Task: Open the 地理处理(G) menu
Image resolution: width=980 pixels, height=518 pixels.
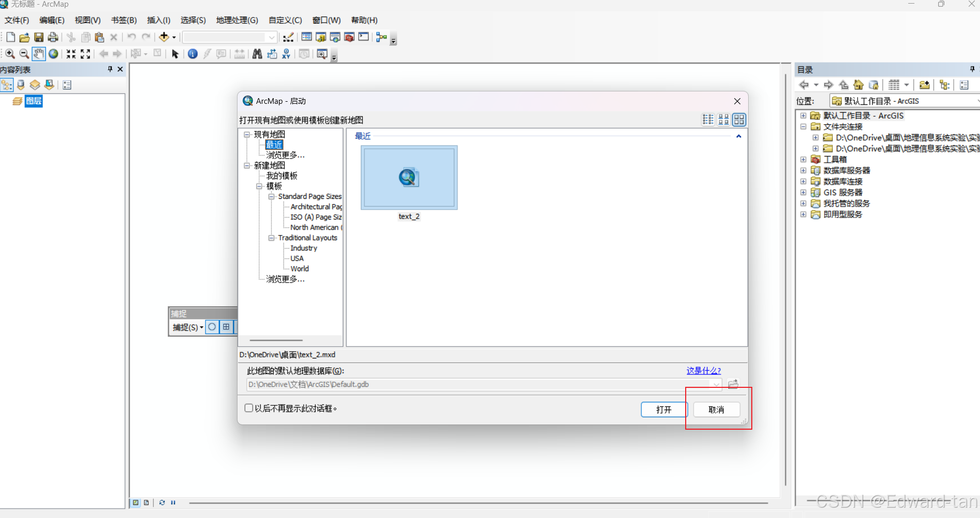Action: point(237,20)
